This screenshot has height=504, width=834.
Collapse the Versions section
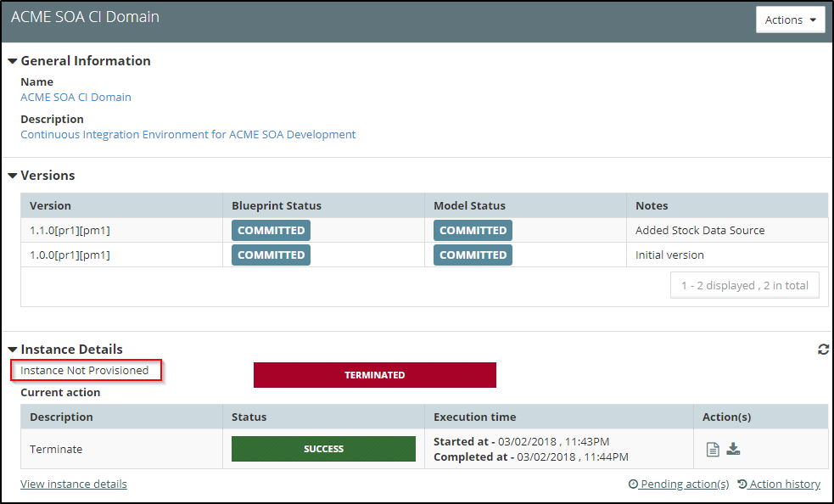point(13,176)
